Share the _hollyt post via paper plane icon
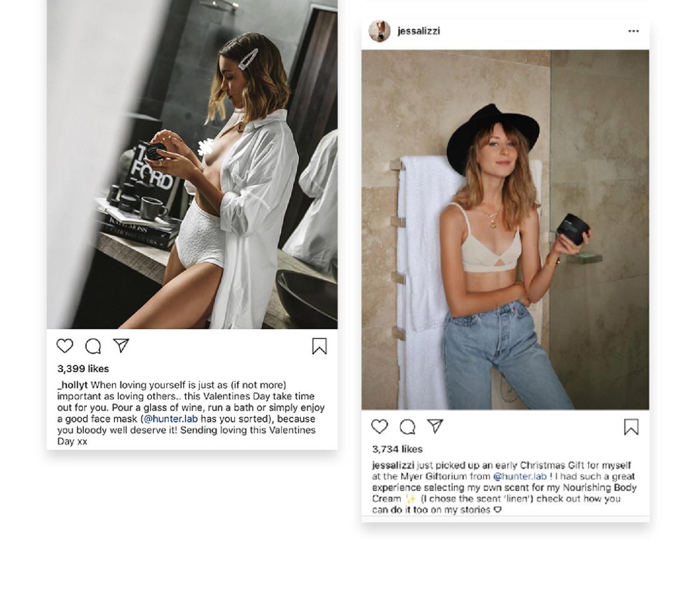The width and height of the screenshot is (700, 608). [121, 345]
